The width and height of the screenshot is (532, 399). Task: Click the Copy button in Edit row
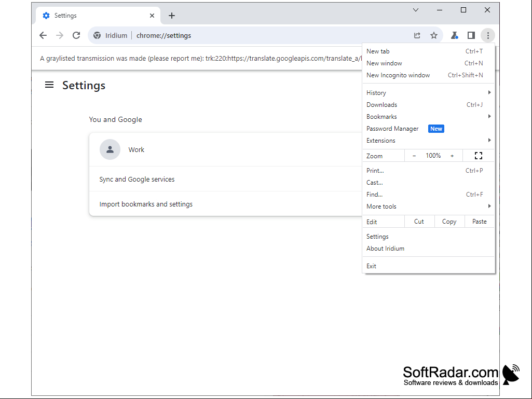click(x=449, y=222)
